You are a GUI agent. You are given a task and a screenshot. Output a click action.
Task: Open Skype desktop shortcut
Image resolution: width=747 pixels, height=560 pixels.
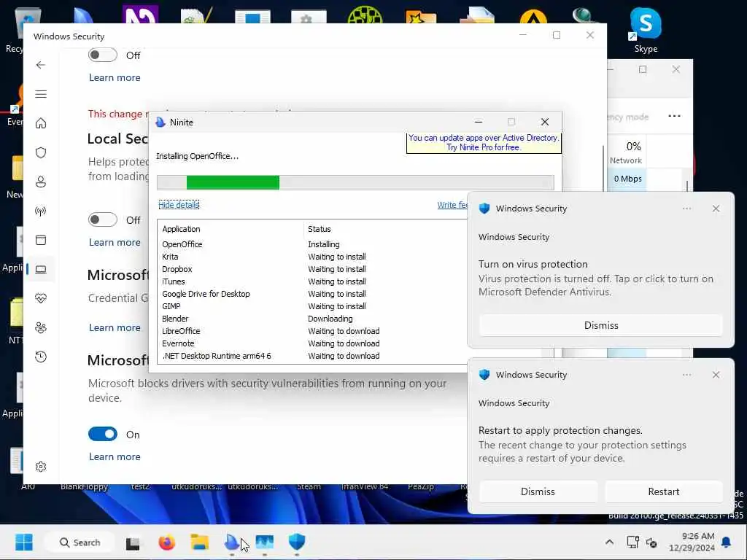(x=646, y=28)
